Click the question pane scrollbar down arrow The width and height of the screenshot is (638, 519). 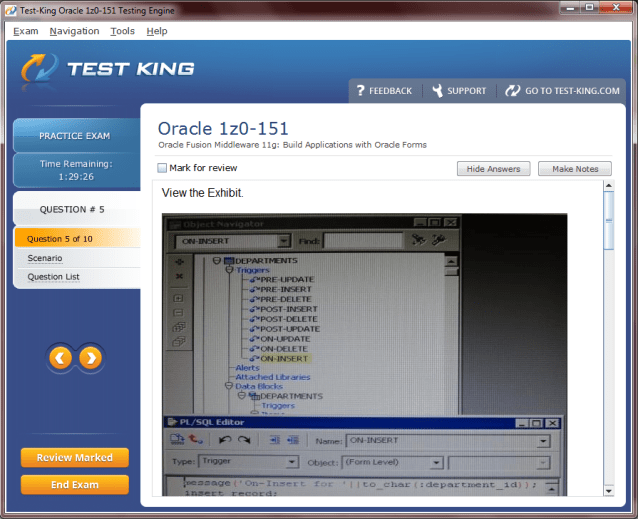coord(608,491)
